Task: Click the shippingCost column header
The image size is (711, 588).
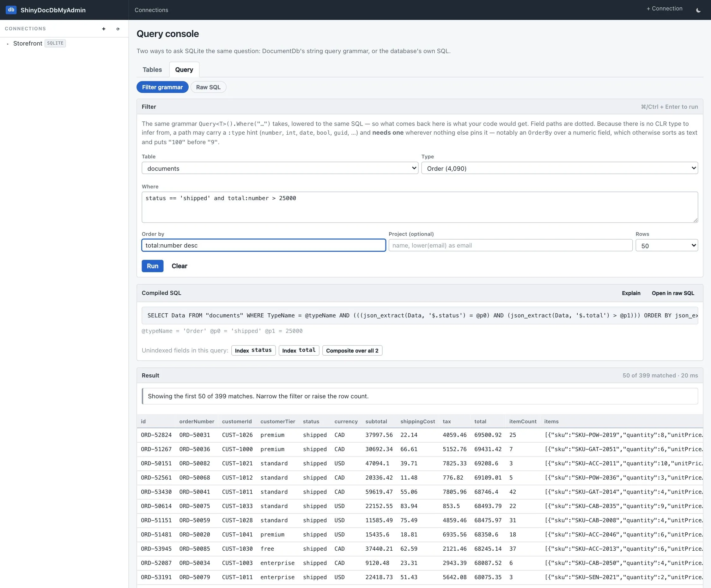Action: click(x=417, y=422)
